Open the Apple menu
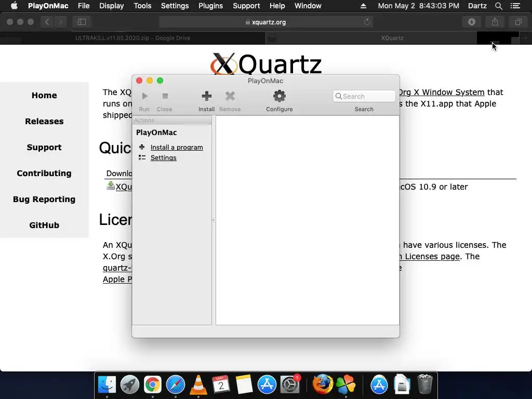The width and height of the screenshot is (532, 399). (14, 6)
